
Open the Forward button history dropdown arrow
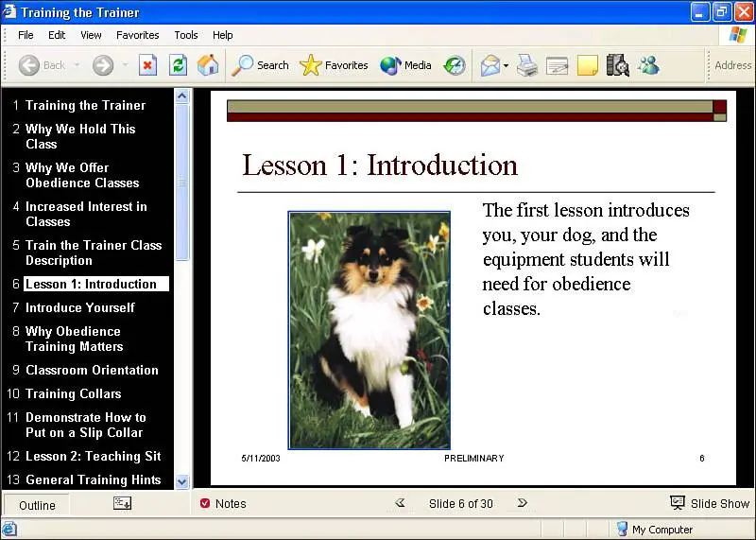click(x=126, y=64)
